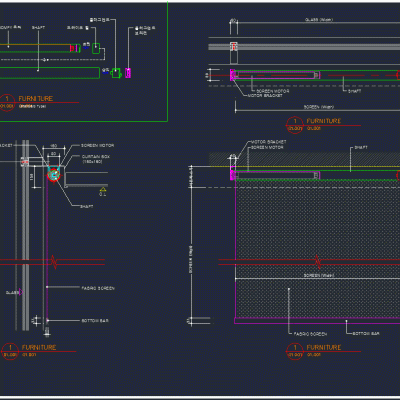400x400 pixels.
Task: Select SHAFT label in the GLASS (Width) plan view
Action: (x=355, y=91)
